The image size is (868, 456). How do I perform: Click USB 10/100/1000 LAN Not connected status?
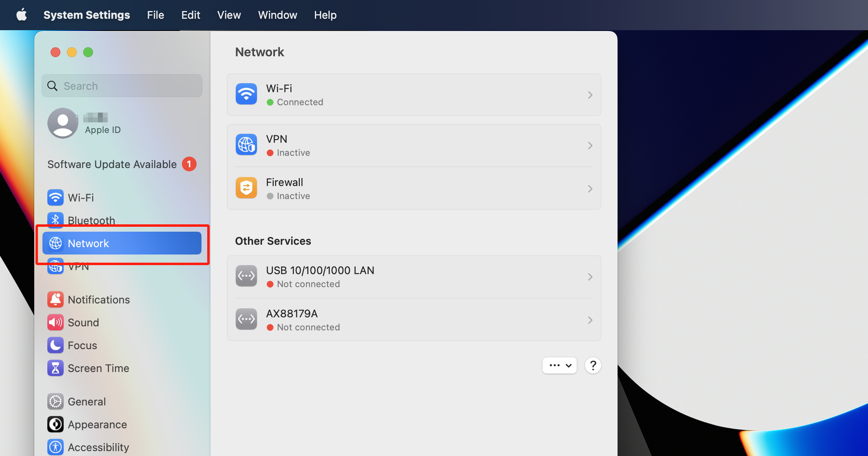coord(308,284)
